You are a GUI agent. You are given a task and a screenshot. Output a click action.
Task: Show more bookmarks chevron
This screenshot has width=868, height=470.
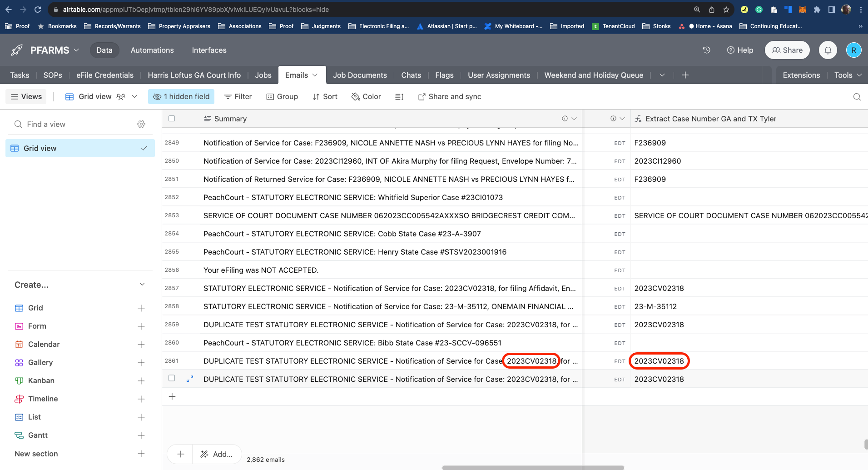click(860, 26)
